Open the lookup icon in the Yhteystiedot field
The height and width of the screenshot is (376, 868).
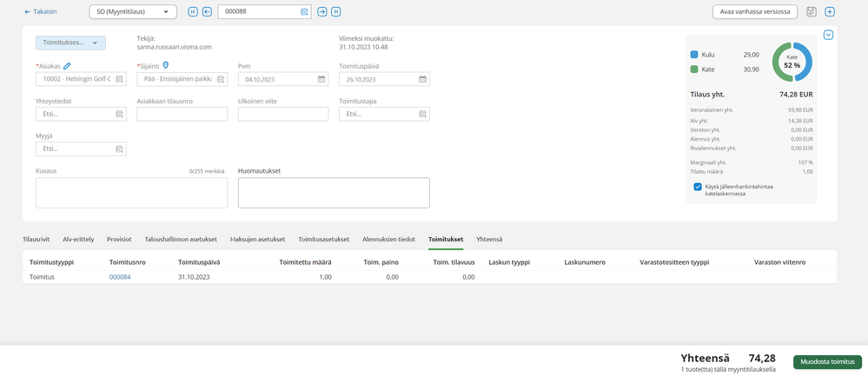pyautogui.click(x=119, y=114)
